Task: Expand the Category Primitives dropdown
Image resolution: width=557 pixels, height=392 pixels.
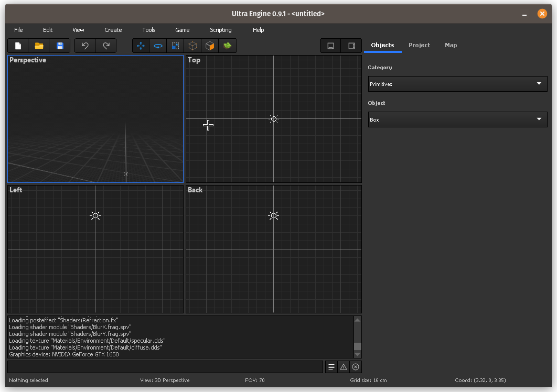Action: (457, 84)
